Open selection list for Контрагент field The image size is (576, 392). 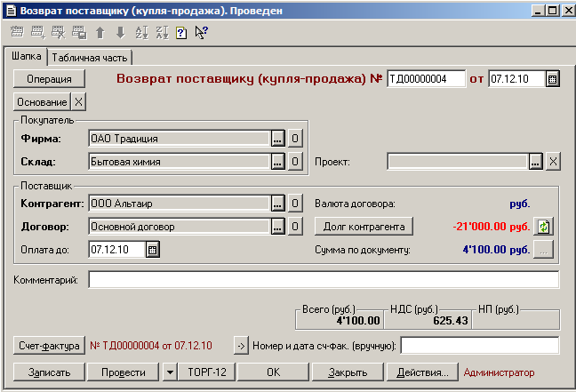tap(278, 204)
